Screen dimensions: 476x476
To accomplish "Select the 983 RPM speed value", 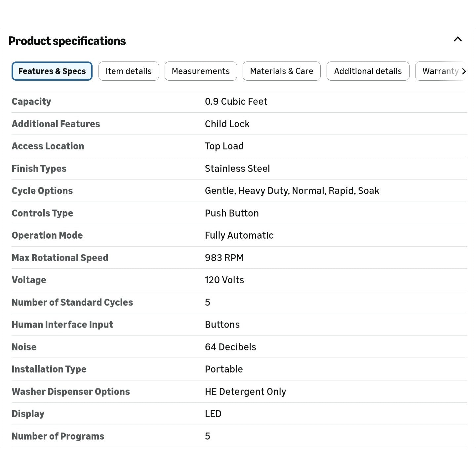I will [x=224, y=258].
